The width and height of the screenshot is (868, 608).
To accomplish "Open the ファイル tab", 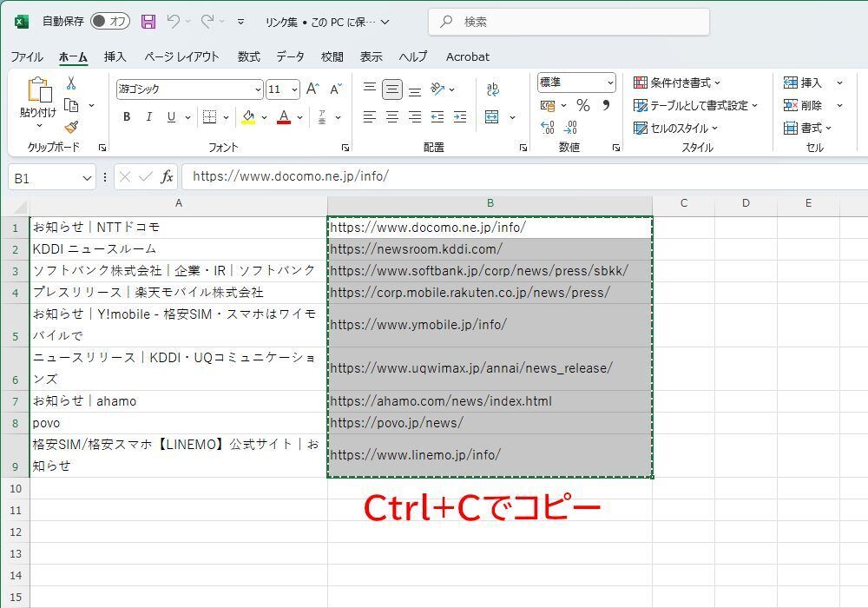I will [27, 56].
